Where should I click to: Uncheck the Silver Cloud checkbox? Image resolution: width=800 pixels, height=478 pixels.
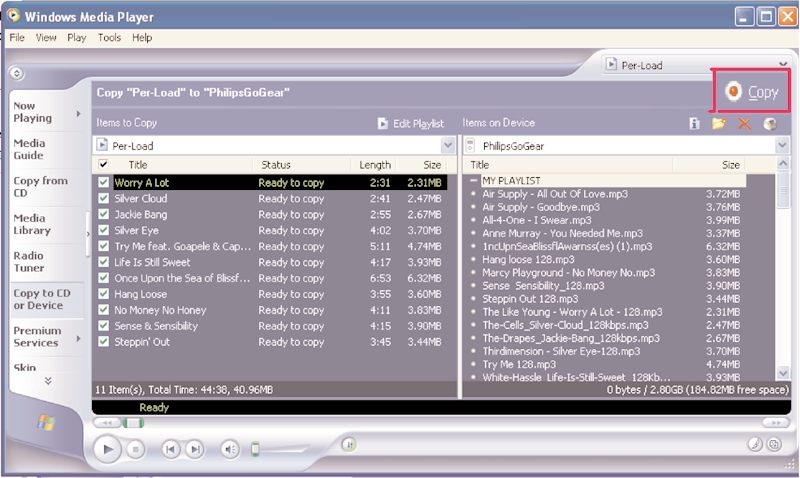(103, 198)
